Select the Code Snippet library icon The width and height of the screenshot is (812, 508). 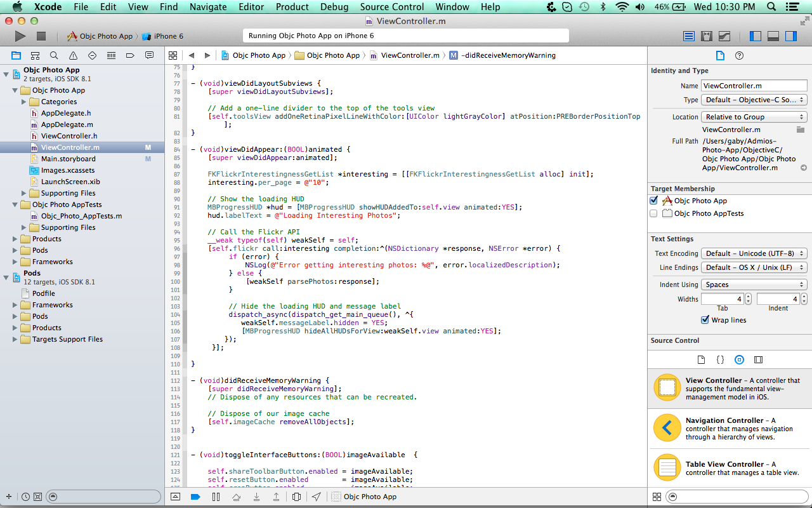(720, 359)
